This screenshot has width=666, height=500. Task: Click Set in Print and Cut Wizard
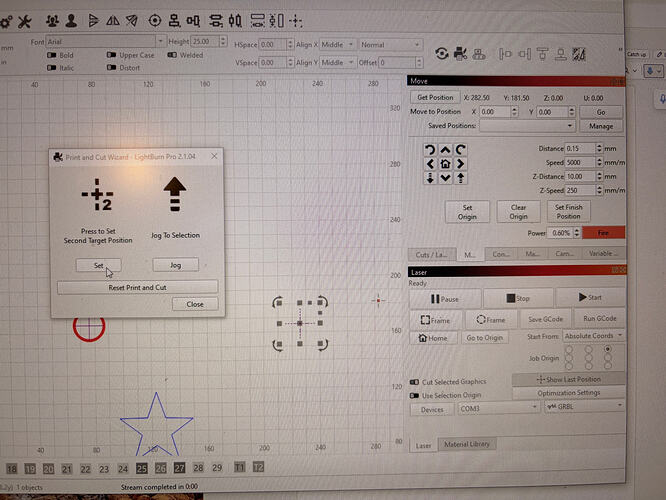point(99,266)
